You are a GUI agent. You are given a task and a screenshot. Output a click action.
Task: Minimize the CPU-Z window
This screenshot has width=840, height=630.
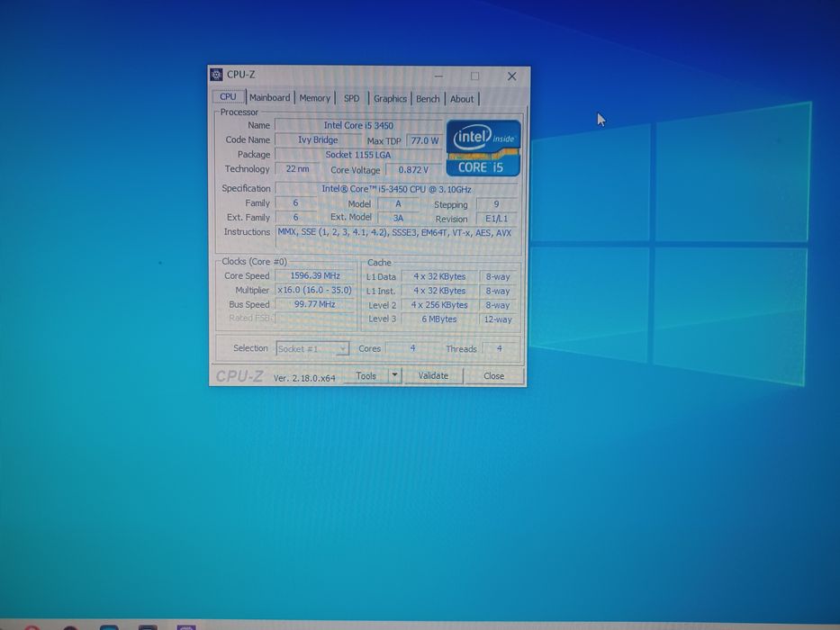click(x=438, y=76)
